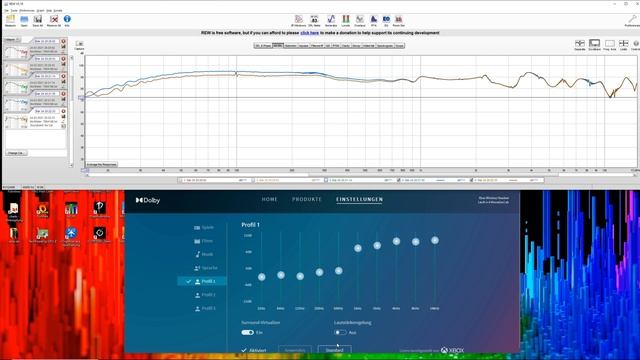Open the graph Limits icon
This screenshot has width=640, height=360.
(623, 44)
